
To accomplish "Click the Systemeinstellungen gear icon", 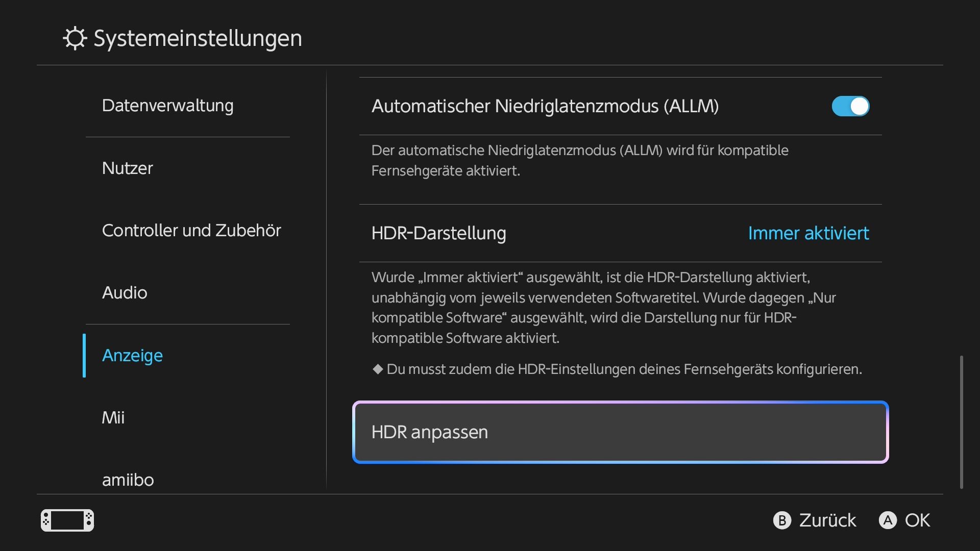I will tap(75, 38).
